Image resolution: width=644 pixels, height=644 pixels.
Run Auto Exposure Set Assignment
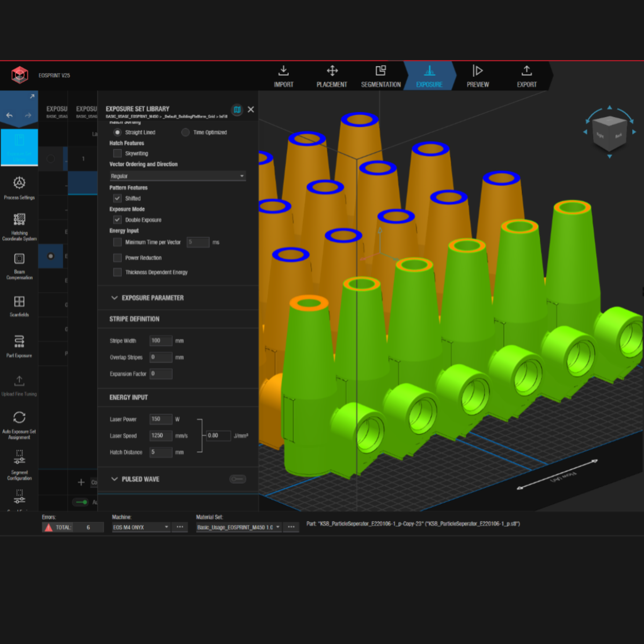coord(19,425)
